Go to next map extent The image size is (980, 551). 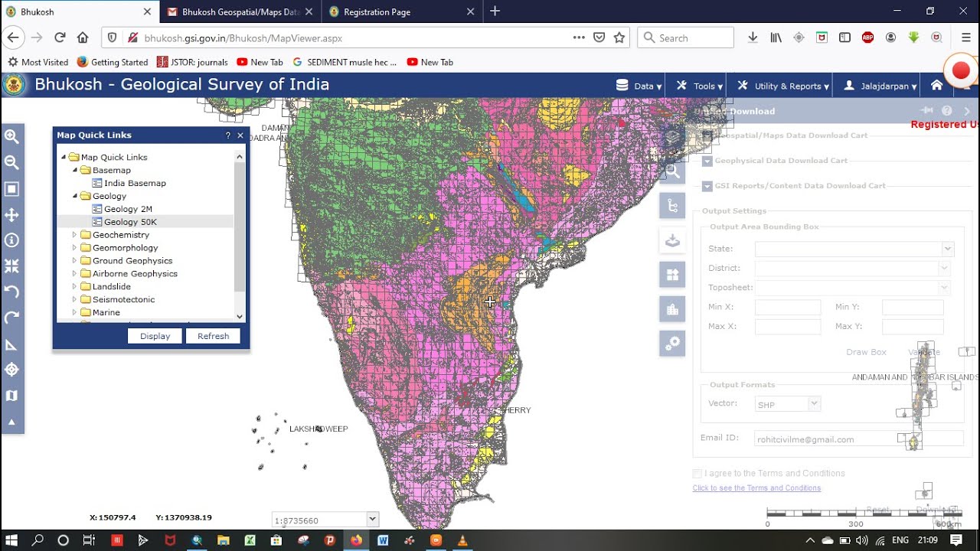pos(11,318)
